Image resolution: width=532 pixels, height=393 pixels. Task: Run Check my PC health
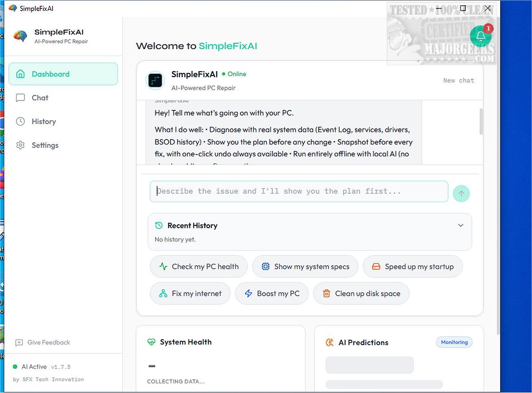pyautogui.click(x=199, y=267)
